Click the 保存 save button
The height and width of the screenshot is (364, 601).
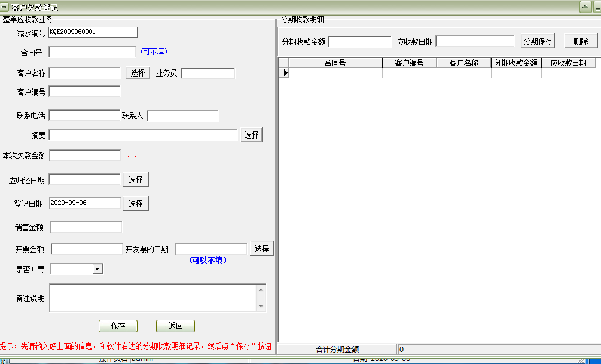118,326
